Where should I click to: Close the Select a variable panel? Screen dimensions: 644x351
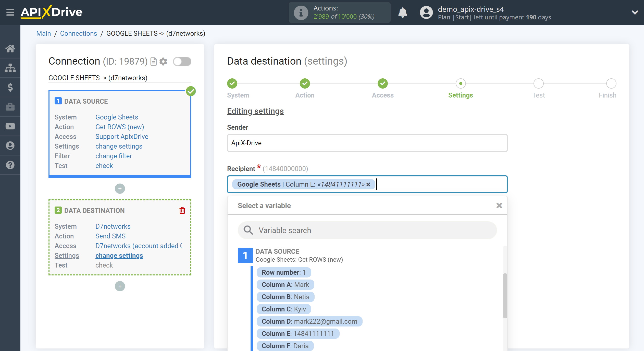499,205
